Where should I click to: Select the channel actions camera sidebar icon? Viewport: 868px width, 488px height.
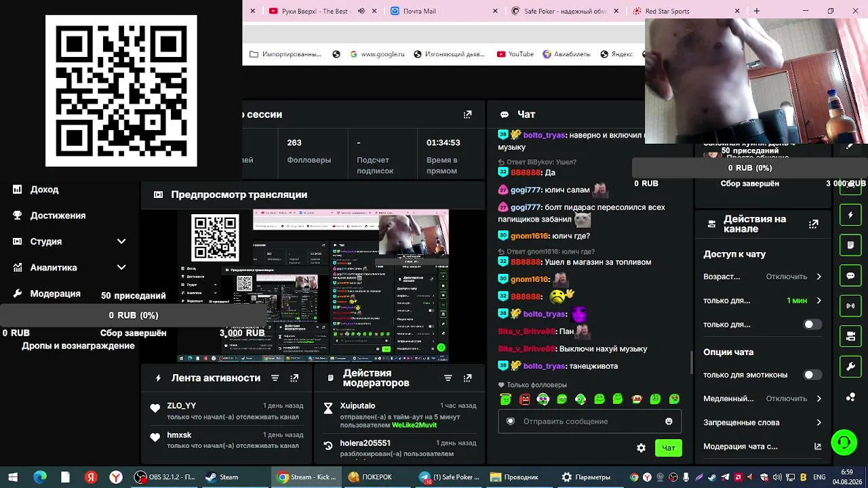coord(850,336)
